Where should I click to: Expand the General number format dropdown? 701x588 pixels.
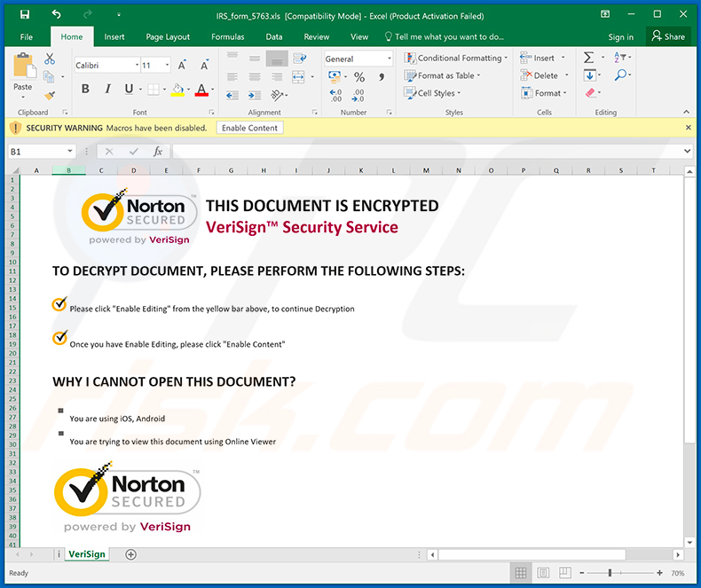(x=389, y=59)
